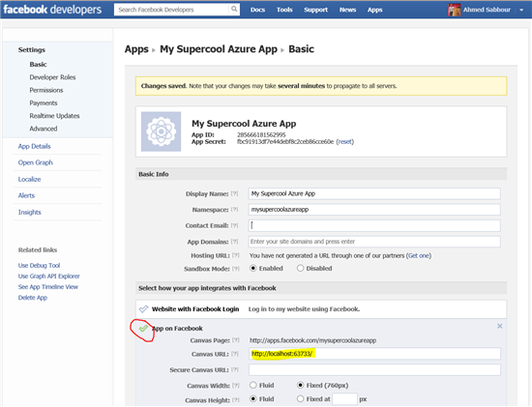Click Delete App link

tap(33, 298)
